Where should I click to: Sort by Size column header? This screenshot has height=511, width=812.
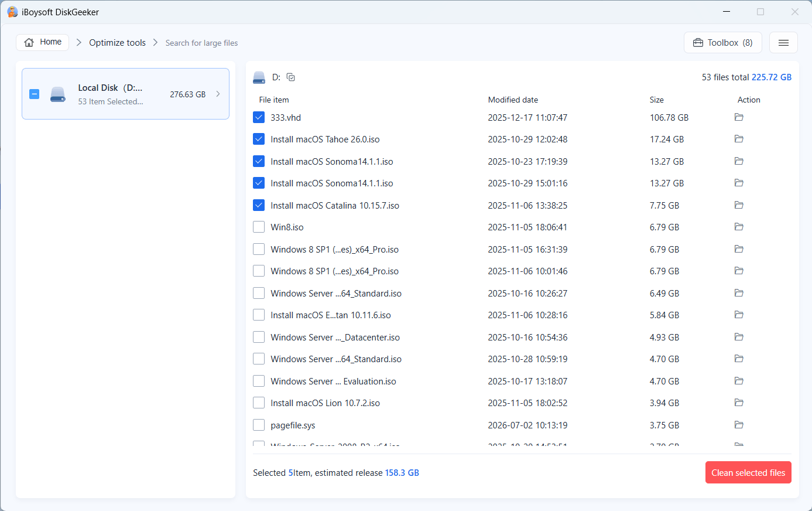tap(656, 100)
